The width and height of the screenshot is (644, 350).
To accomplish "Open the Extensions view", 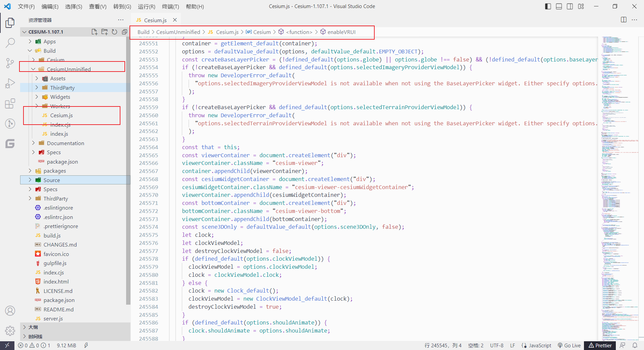I will pyautogui.click(x=10, y=103).
